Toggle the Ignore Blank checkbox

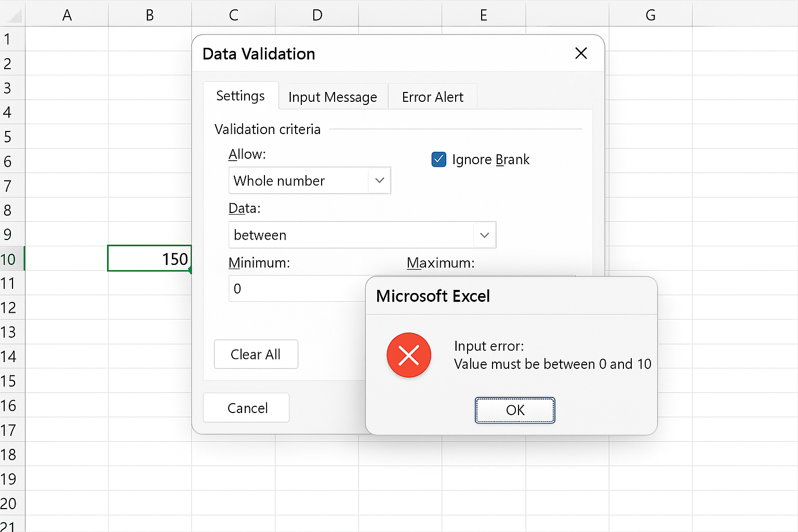pyautogui.click(x=439, y=159)
